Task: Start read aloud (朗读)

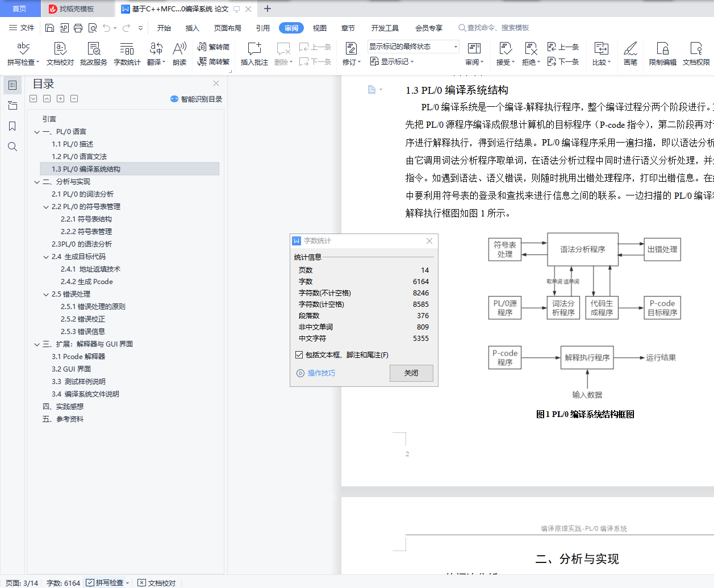Action: pos(179,54)
